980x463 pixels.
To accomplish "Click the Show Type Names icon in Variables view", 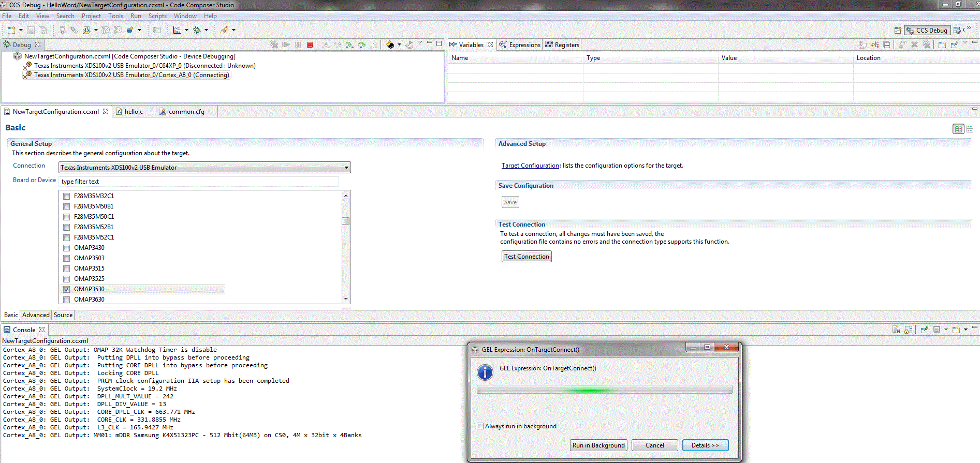I will [x=862, y=45].
